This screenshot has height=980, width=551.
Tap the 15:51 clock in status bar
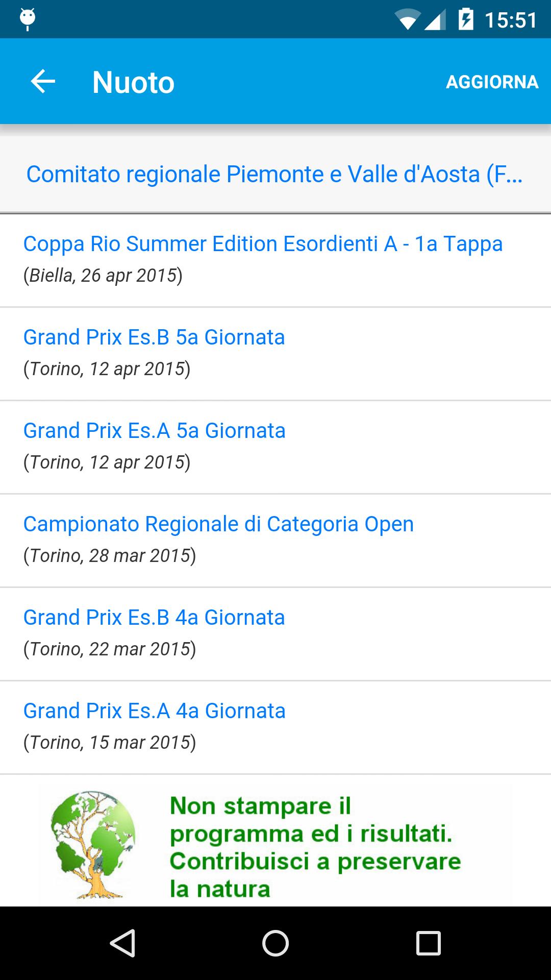pos(511,20)
